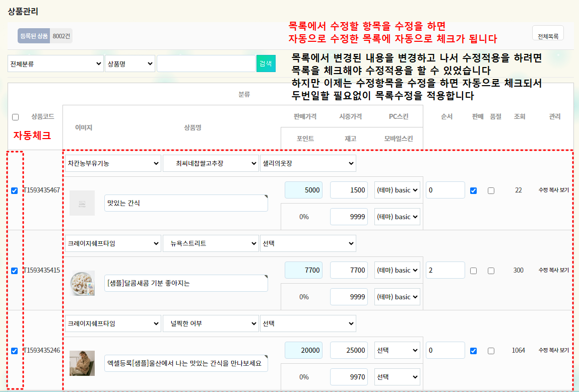Click the 복사 link for product T1593435415
Image resolution: width=579 pixels, height=392 pixels.
(553, 271)
